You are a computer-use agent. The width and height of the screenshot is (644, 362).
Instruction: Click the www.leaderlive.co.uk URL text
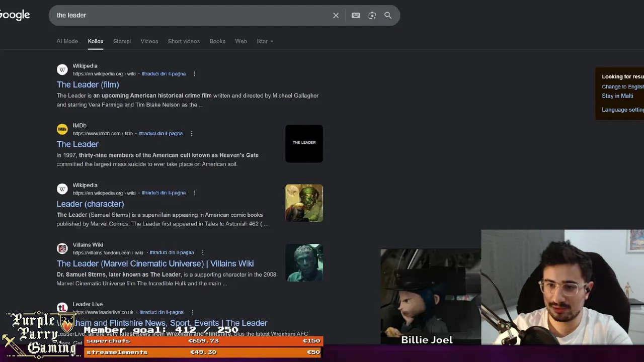(103, 312)
